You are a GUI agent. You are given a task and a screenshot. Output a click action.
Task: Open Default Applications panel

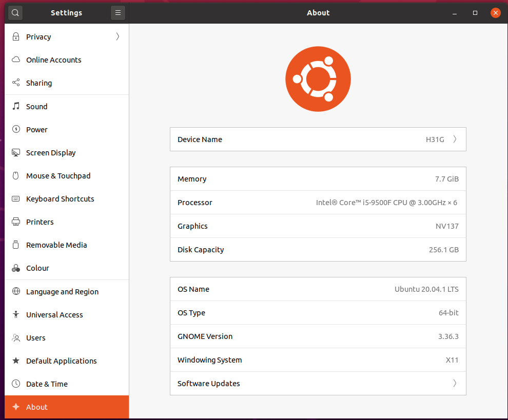coord(67,361)
